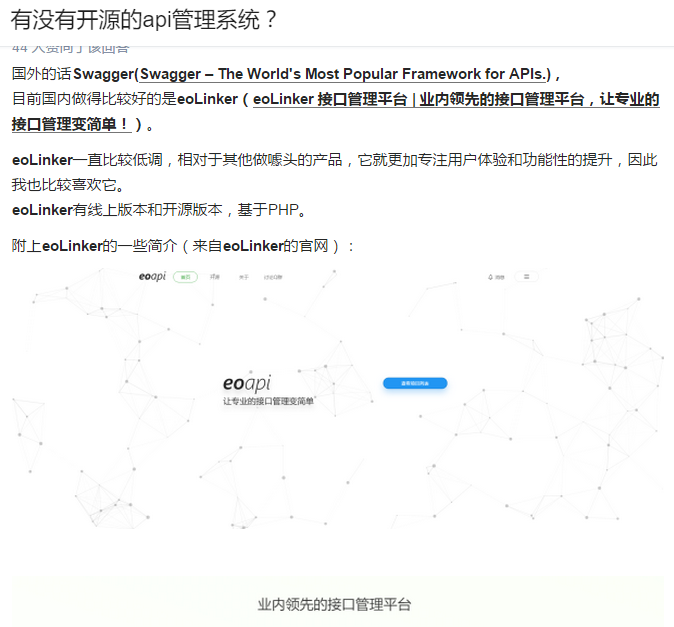Open the hamburger menu icon in navbar

[526, 276]
